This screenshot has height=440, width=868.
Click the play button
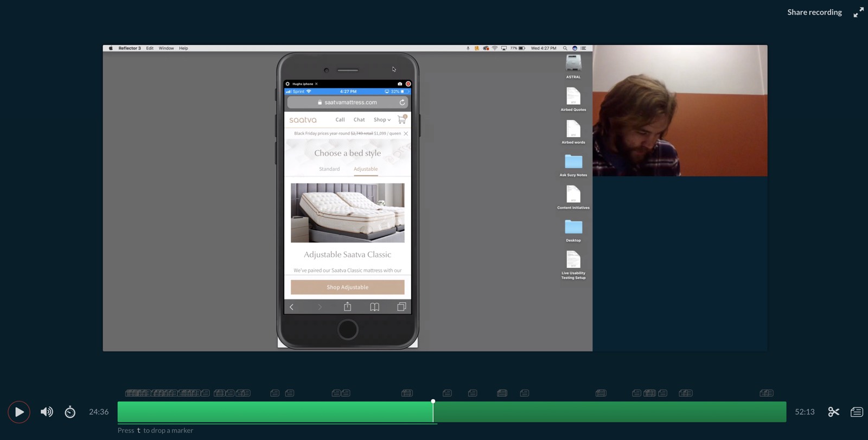pos(19,412)
